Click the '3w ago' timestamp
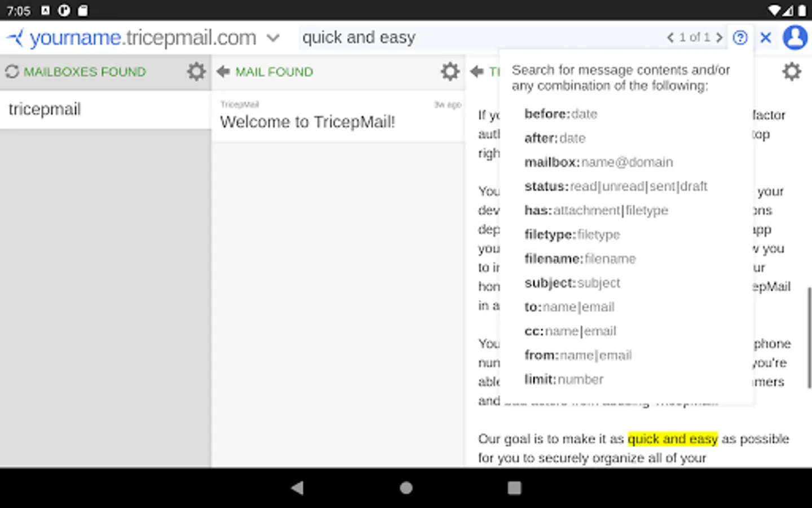 [448, 104]
